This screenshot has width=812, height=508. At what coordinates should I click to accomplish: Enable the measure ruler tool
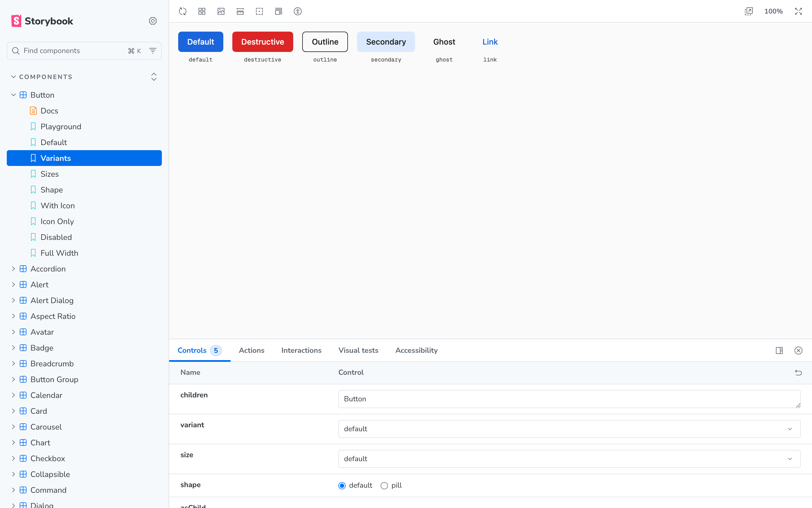click(240, 11)
